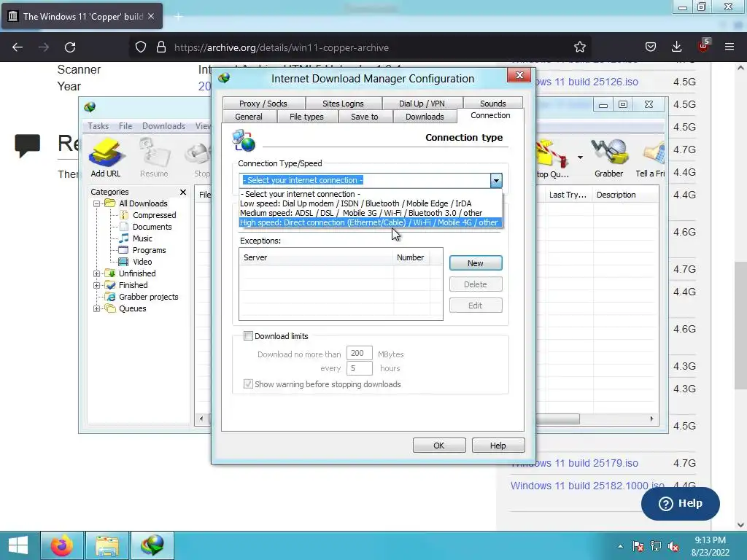Image resolution: width=747 pixels, height=560 pixels.
Task: Open the File menu in IDM
Action: tap(125, 126)
